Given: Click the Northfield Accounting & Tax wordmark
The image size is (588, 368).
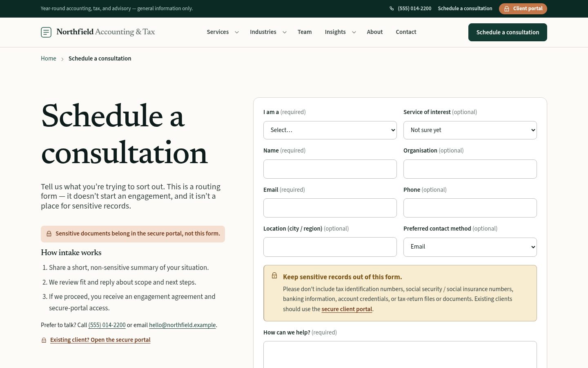Looking at the screenshot, I should 106,32.
